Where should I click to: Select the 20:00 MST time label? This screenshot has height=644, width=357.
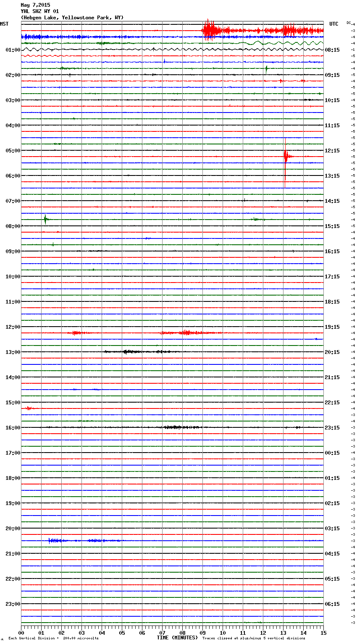pyautogui.click(x=13, y=529)
